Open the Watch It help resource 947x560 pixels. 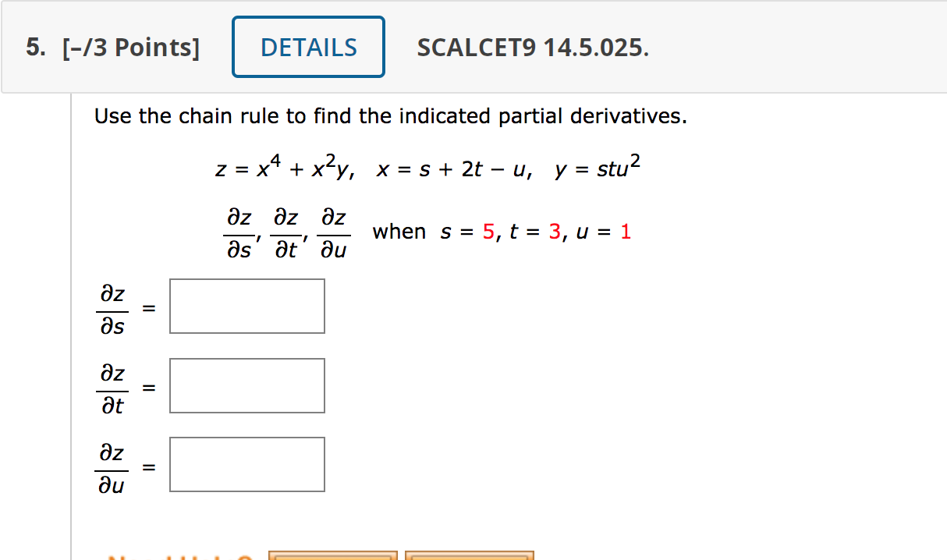468,557
